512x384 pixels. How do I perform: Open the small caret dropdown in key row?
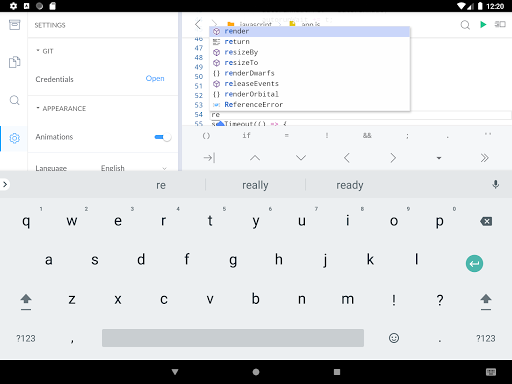[439, 158]
